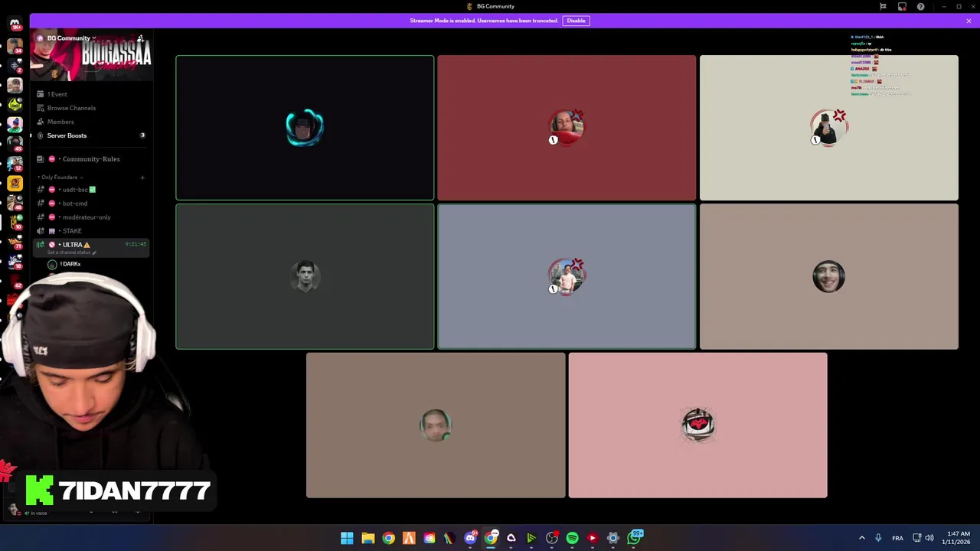The width and height of the screenshot is (980, 551).
Task: Dismiss the Streamer Mode purple banner
Action: pos(969,21)
